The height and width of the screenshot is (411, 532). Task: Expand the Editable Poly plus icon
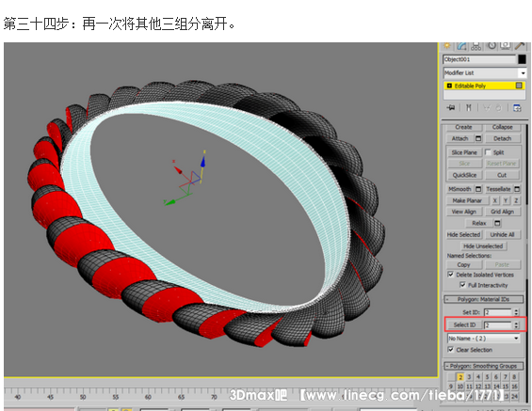[449, 86]
